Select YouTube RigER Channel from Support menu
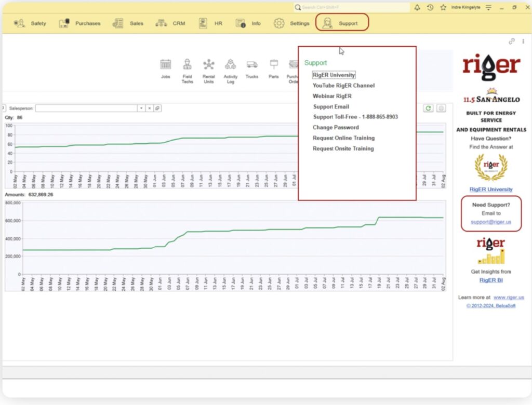This screenshot has width=532, height=405. coord(343,86)
